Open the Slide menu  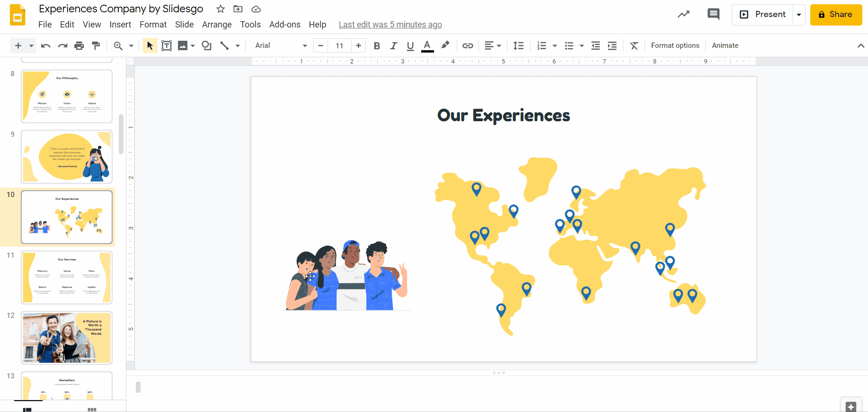[x=184, y=25]
